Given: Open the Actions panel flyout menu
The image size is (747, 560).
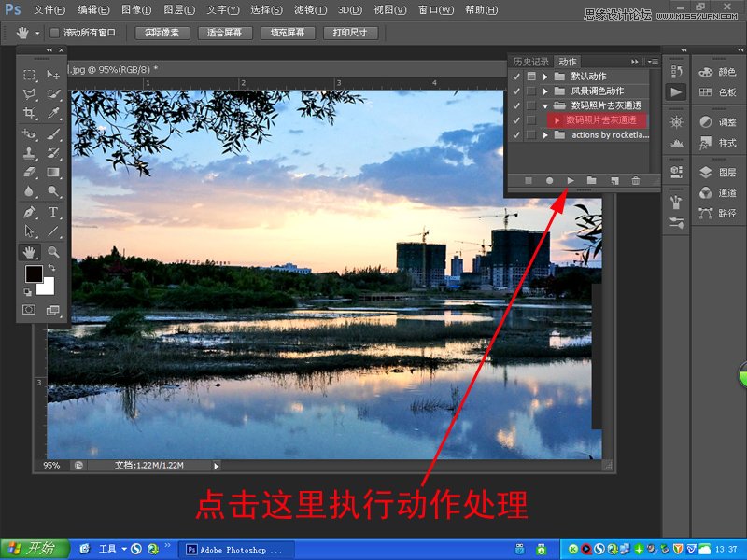Looking at the screenshot, I should (654, 61).
